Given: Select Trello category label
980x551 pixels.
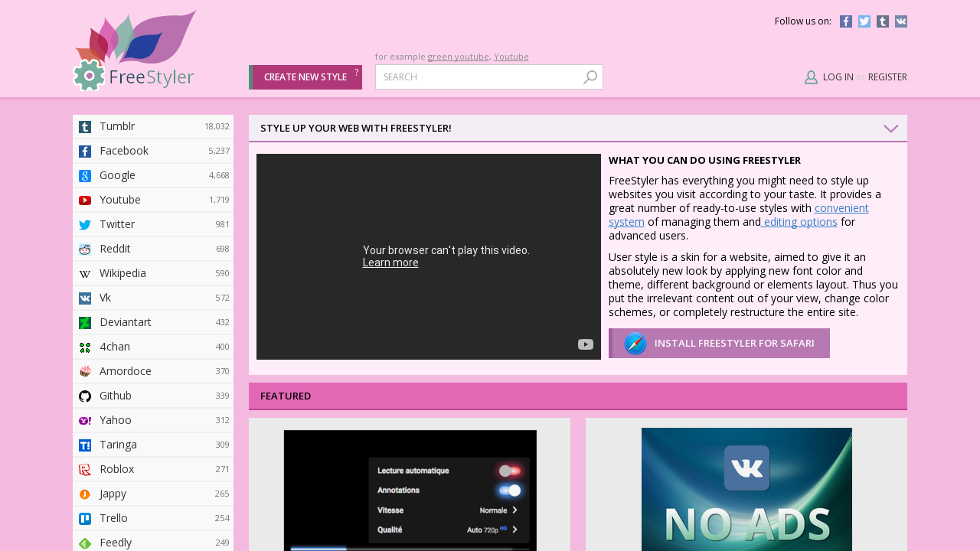Looking at the screenshot, I should [x=113, y=518].
